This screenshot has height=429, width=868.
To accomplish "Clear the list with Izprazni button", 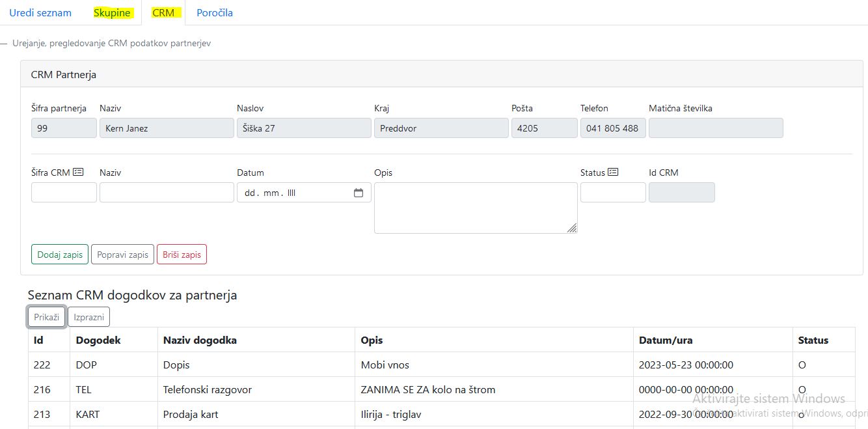I will 88,317.
